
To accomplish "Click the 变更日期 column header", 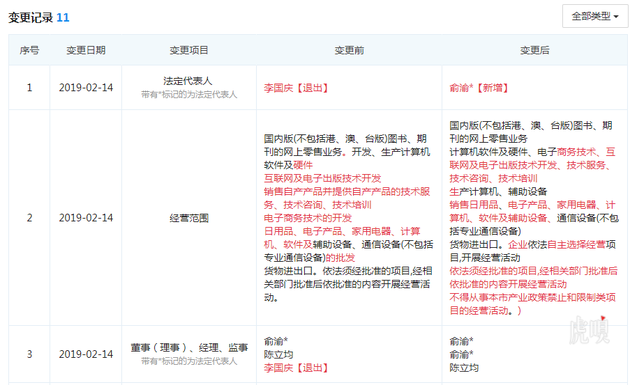I will (86, 50).
